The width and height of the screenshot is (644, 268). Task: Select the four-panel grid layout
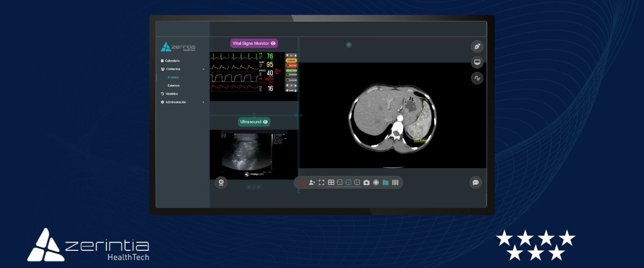[331, 183]
